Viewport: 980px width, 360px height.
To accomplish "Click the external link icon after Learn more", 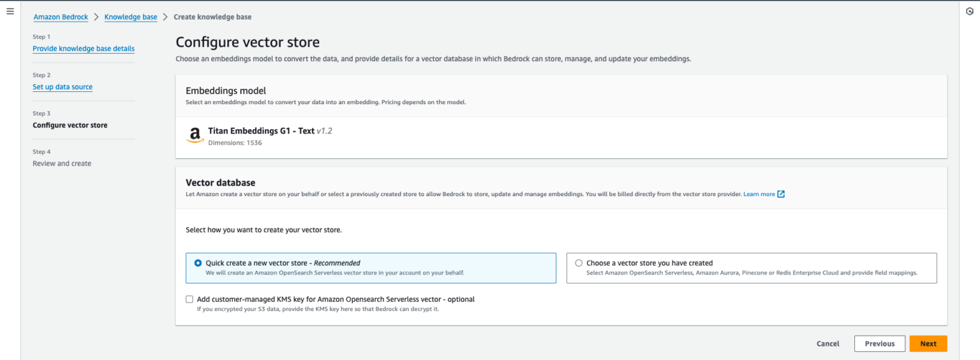I will [x=781, y=194].
